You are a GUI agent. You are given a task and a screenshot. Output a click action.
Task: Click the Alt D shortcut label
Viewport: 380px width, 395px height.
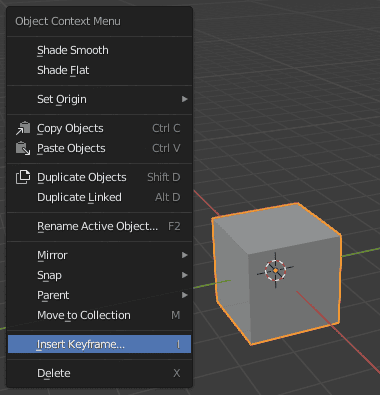pos(167,197)
